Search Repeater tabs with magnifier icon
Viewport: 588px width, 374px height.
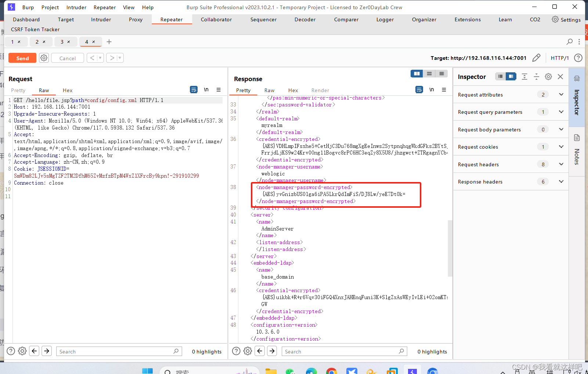point(570,42)
